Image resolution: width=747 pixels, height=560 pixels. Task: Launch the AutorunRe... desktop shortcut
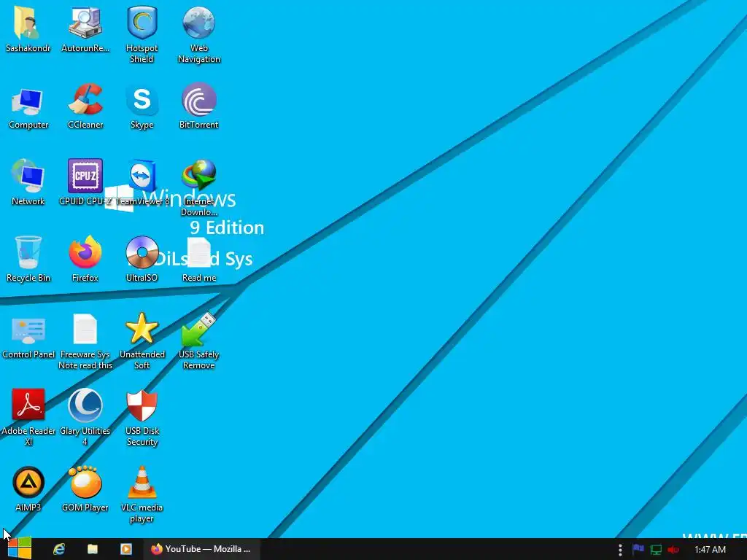pos(85,23)
